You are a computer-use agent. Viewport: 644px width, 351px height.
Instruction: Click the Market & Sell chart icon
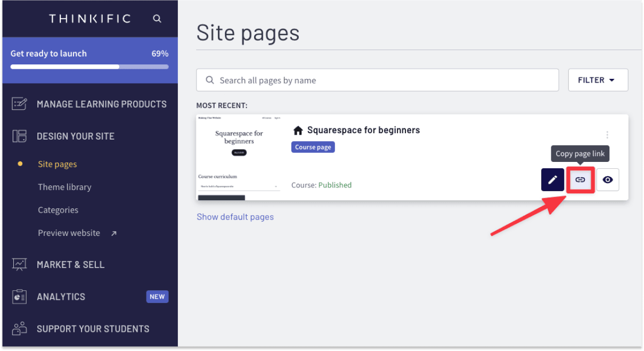click(19, 264)
